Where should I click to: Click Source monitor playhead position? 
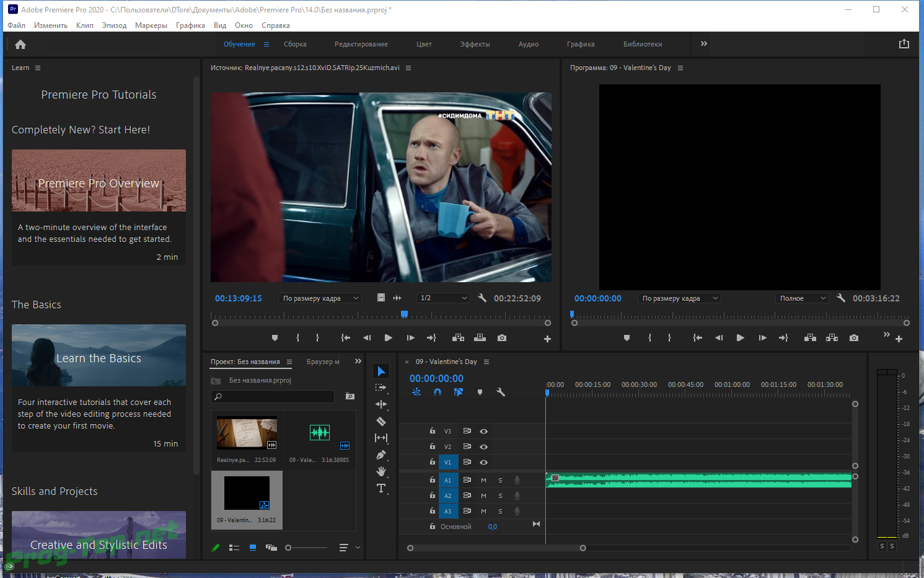pyautogui.click(x=404, y=314)
